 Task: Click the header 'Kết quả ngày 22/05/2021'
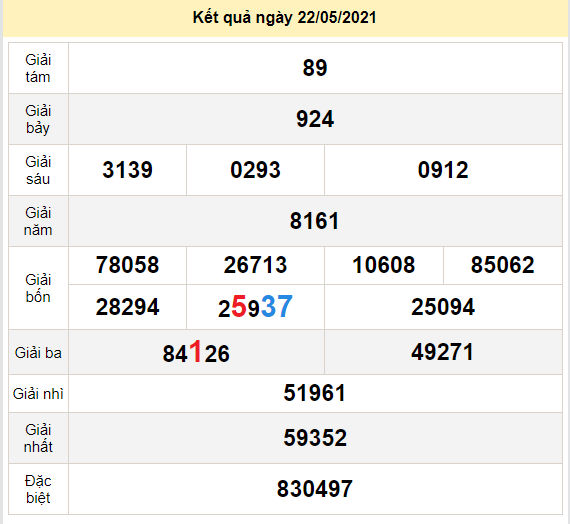point(284,18)
